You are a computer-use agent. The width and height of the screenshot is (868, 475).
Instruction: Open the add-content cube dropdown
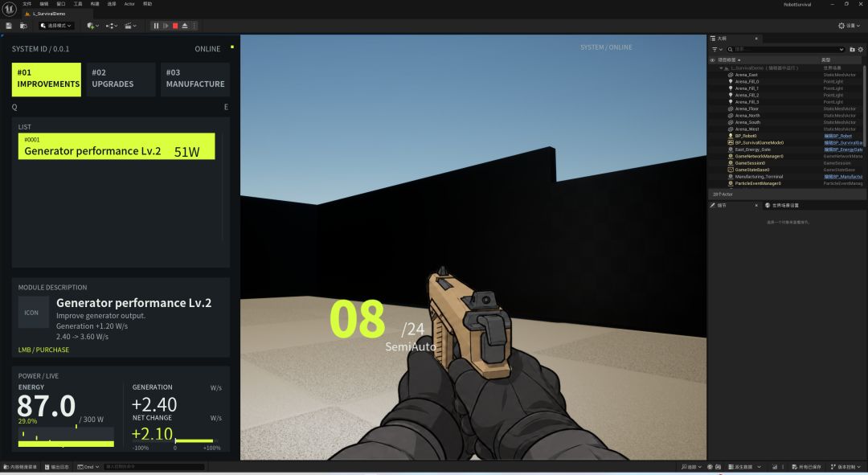pyautogui.click(x=93, y=26)
